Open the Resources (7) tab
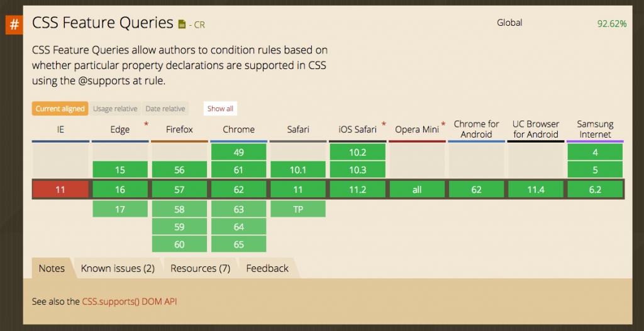This screenshot has height=331, width=644. pos(201,268)
